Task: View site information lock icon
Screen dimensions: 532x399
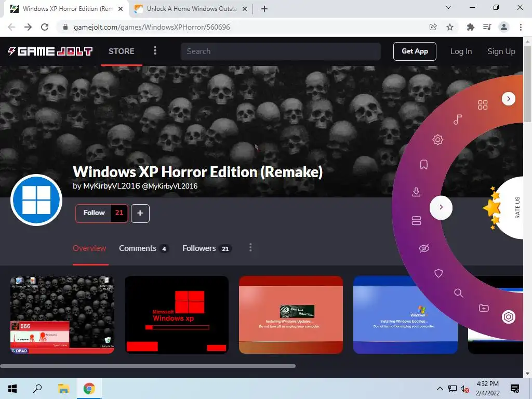Action: click(65, 27)
